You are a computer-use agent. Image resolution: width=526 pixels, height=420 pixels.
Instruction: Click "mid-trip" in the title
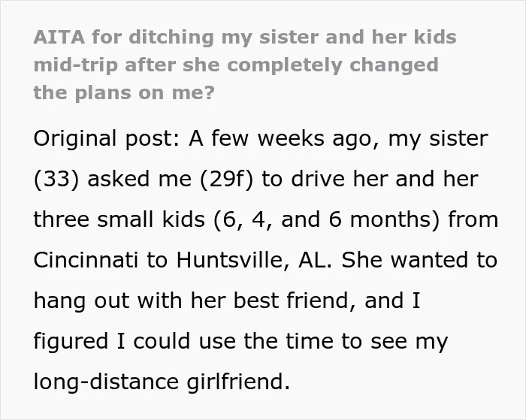tap(75, 65)
